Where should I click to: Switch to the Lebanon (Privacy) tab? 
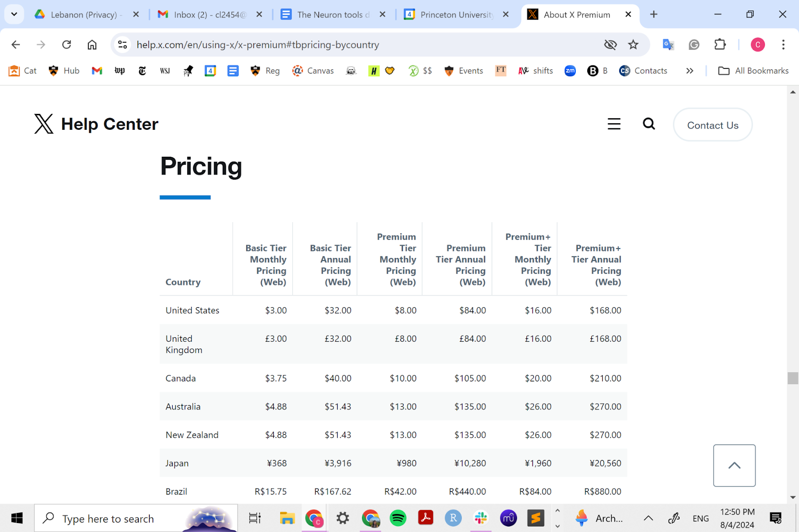87,14
